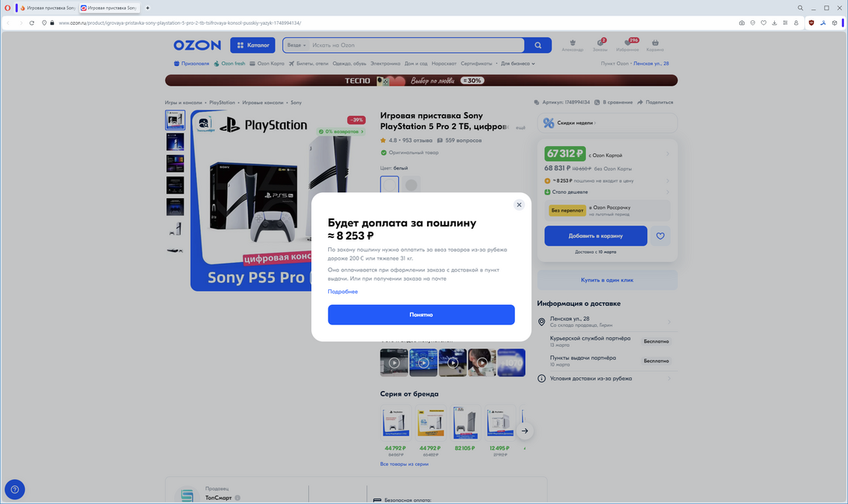Open the Заказы orders icon
Viewport: 848px width, 504px height.
point(600,44)
